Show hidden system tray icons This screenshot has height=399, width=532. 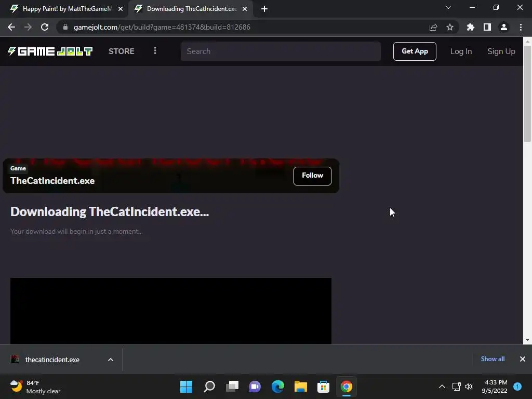pos(442,387)
